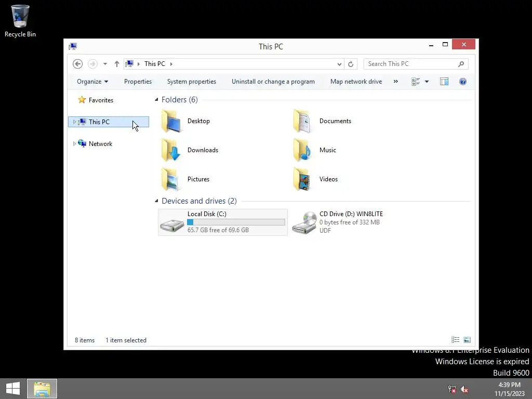Click the Local Disk capacity bar
Image resolution: width=532 pixels, height=399 pixels.
(236, 222)
